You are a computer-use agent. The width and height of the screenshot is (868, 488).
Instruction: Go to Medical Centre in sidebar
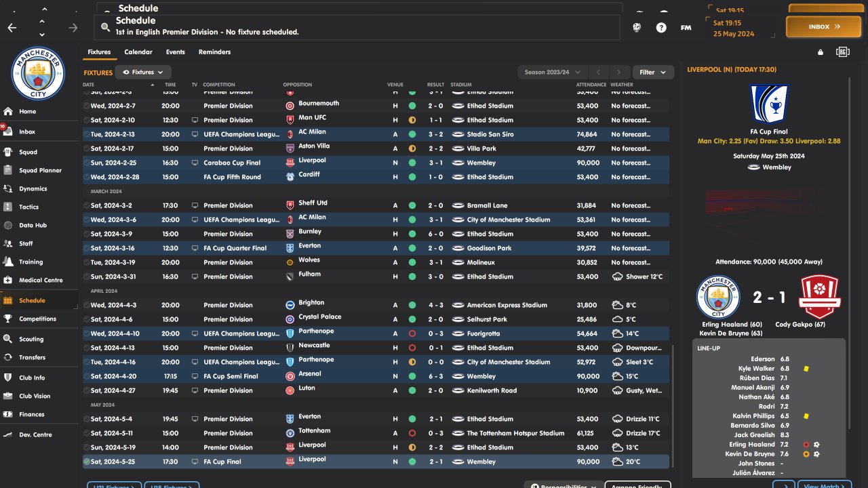pos(41,280)
